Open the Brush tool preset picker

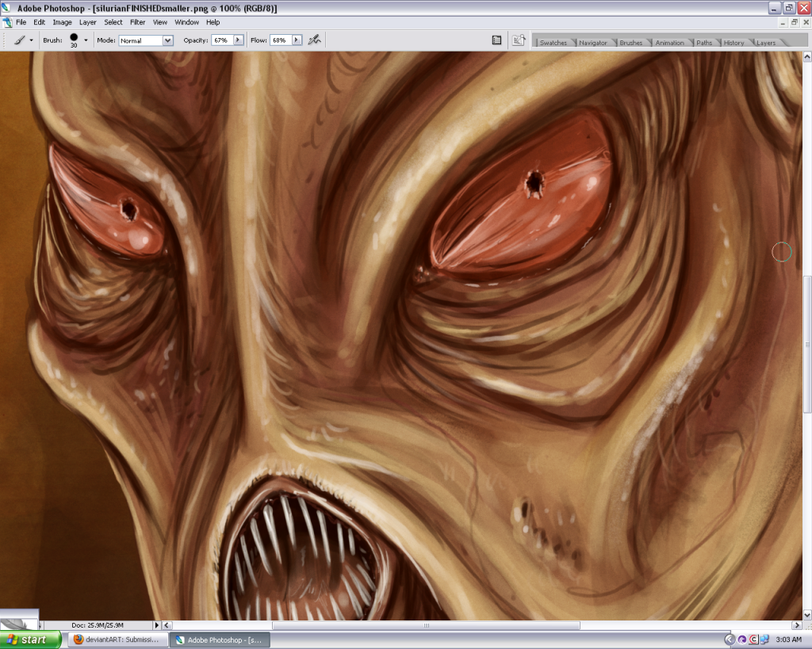(21, 40)
